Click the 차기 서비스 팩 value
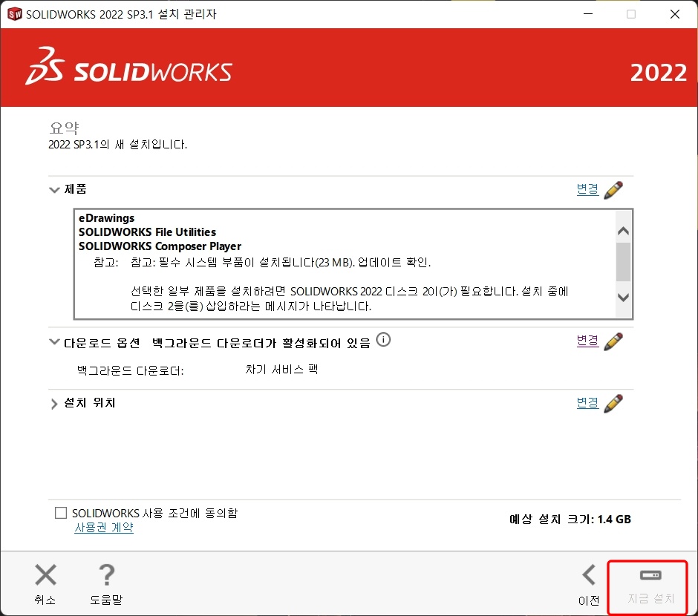This screenshot has height=616, width=698. pyautogui.click(x=281, y=369)
